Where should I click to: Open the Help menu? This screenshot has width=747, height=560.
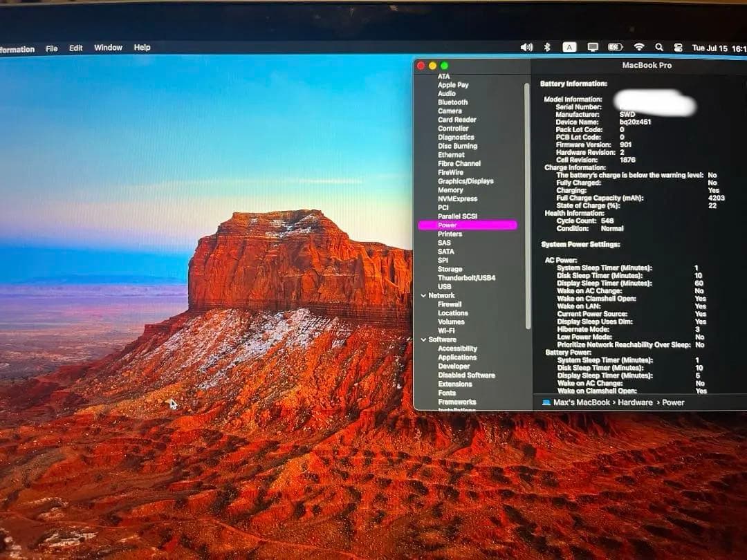pos(142,48)
